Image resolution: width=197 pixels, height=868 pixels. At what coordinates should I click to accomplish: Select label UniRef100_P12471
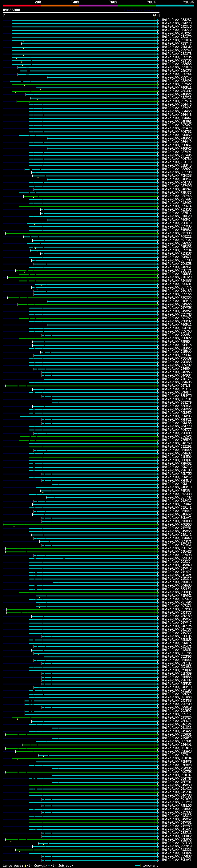pyautogui.click(x=177, y=647)
